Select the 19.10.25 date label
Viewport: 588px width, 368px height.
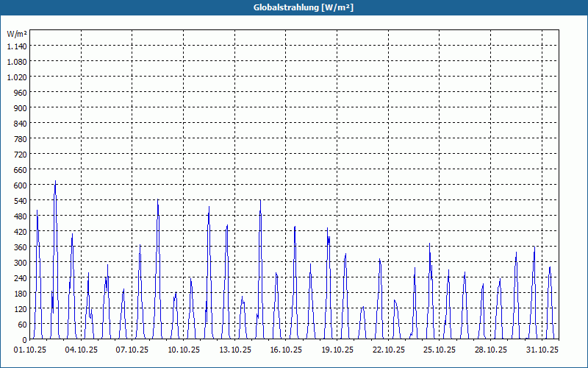coord(337,350)
